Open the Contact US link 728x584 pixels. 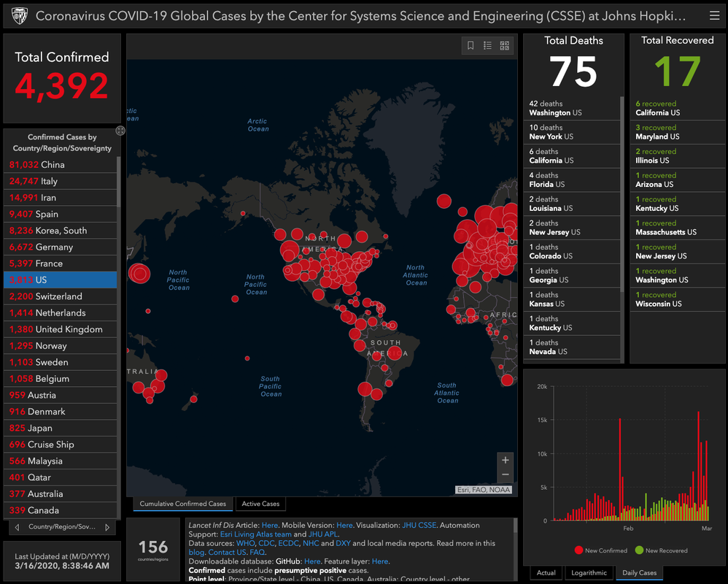(x=227, y=553)
